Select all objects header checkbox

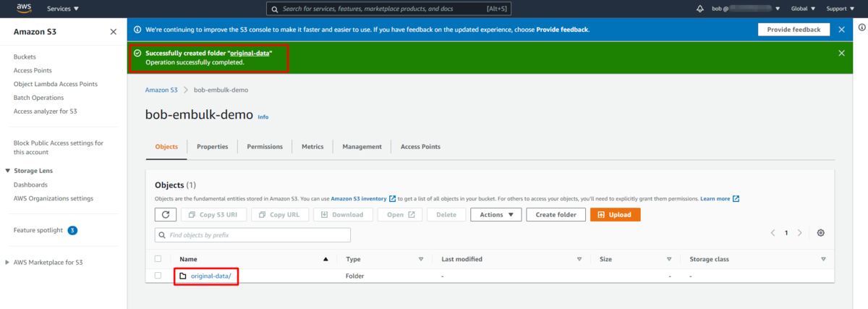point(158,259)
